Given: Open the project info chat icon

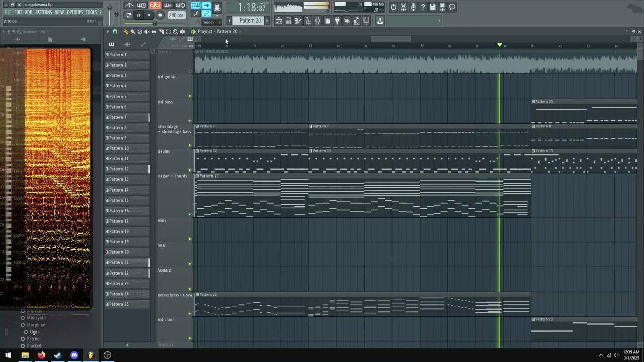Looking at the screenshot, I should [452, 7].
